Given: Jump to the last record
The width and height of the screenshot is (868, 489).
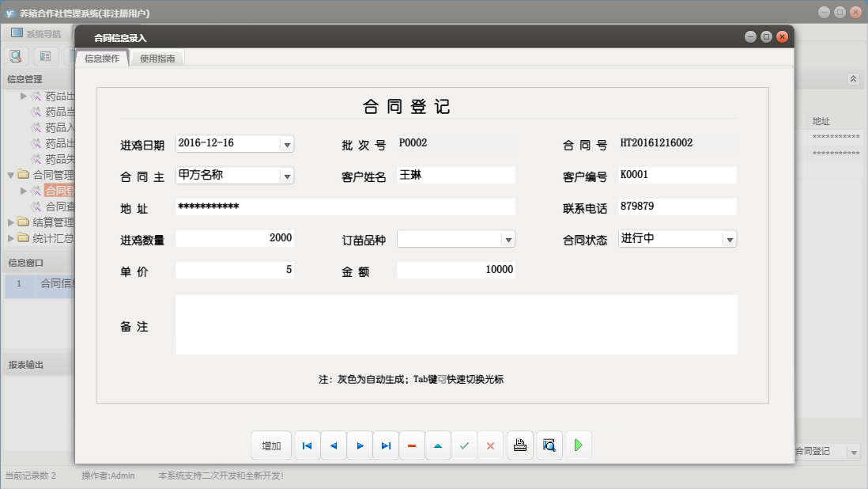Looking at the screenshot, I should (386, 445).
